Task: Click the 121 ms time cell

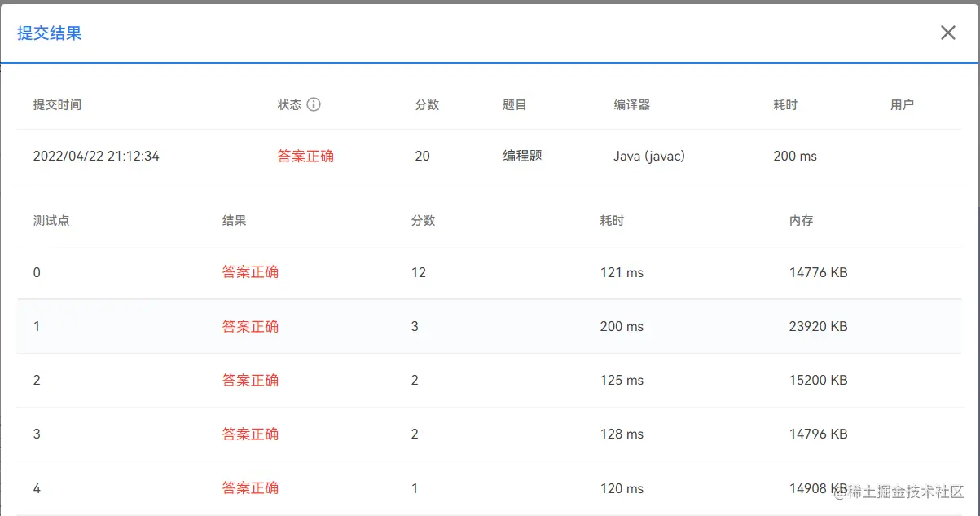Action: [x=622, y=272]
